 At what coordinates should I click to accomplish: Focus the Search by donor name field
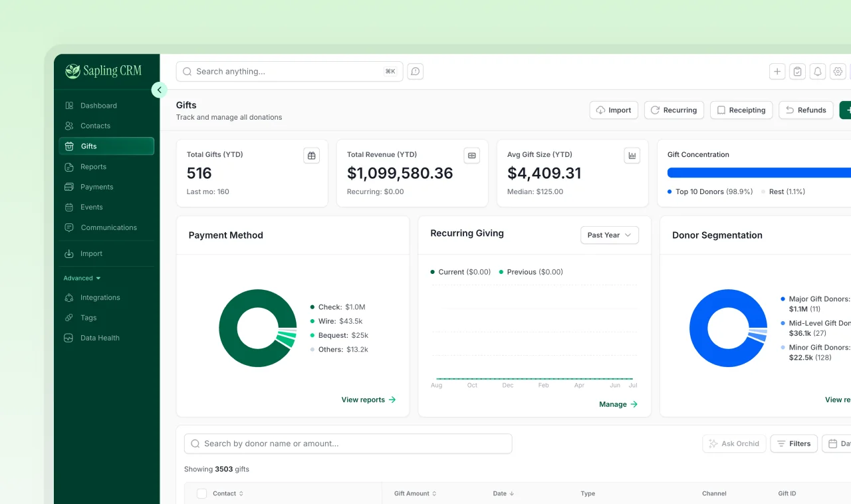coord(348,443)
